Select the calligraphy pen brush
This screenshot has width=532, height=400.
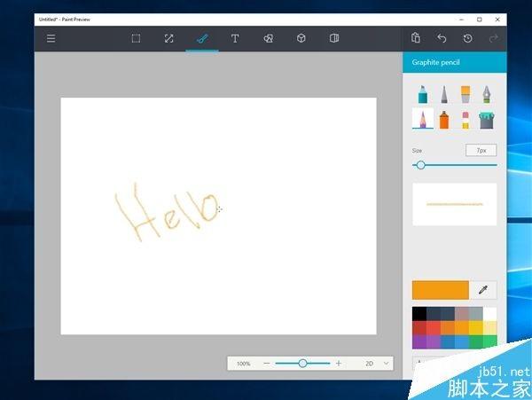coord(487,94)
